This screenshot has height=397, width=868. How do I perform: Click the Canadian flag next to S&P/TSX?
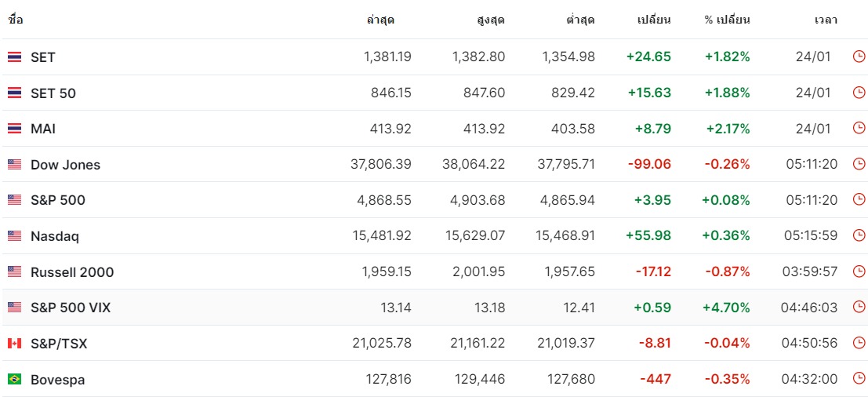[x=14, y=344]
